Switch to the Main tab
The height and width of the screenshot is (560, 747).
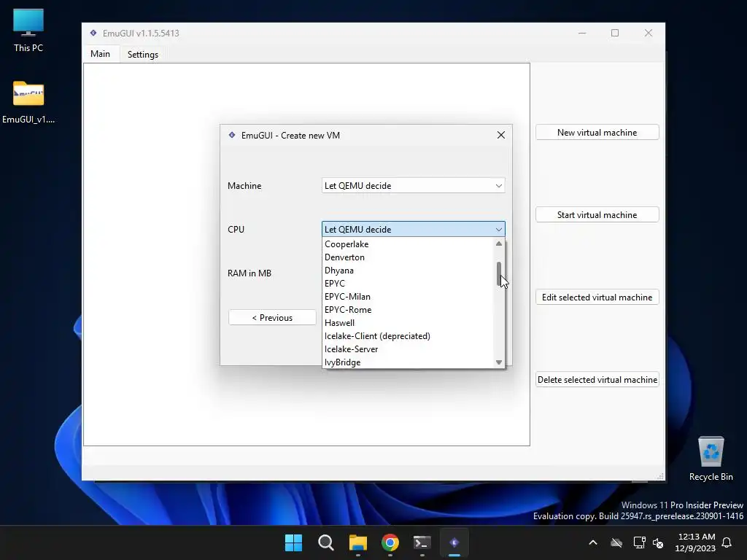pos(100,54)
